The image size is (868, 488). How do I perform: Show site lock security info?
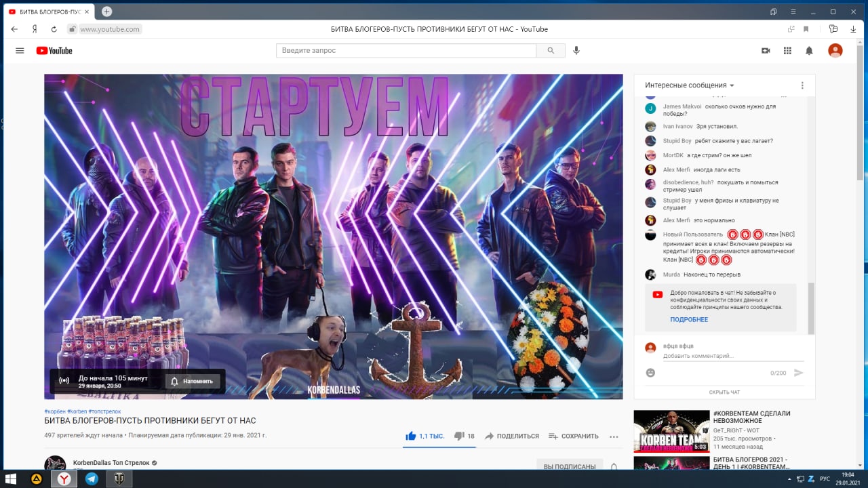click(72, 29)
